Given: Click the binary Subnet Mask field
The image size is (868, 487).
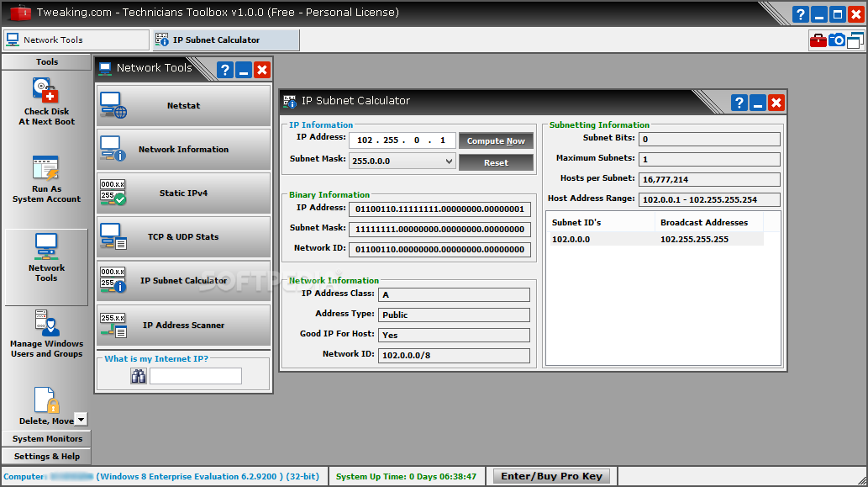Looking at the screenshot, I should click(439, 229).
